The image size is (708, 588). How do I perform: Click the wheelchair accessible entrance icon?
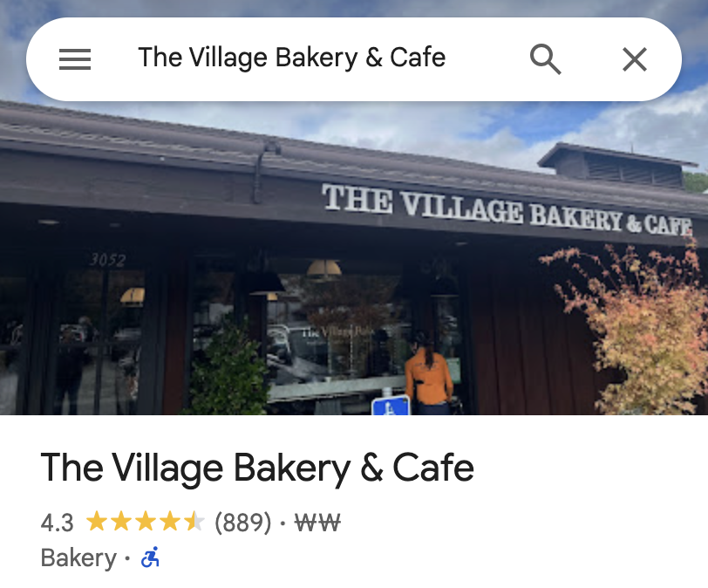click(x=150, y=557)
